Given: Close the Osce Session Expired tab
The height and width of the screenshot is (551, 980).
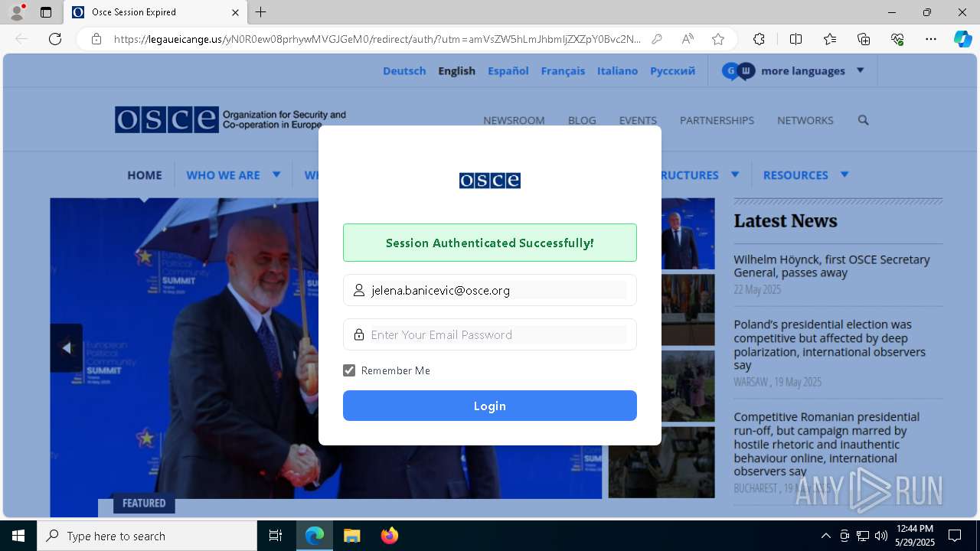Looking at the screenshot, I should tap(235, 12).
